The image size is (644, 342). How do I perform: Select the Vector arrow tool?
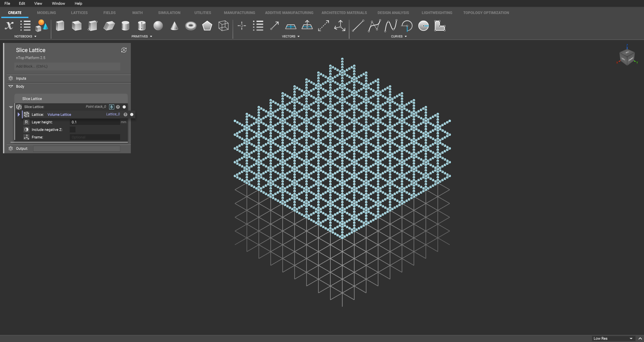point(274,26)
